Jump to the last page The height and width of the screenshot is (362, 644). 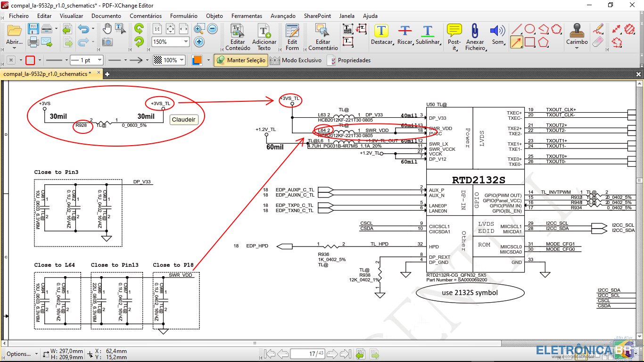tap(346, 354)
